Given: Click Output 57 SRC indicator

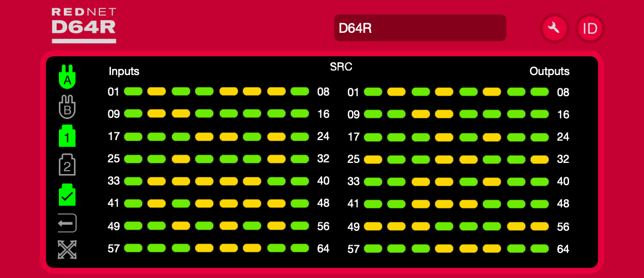Looking at the screenshot, I should (373, 249).
